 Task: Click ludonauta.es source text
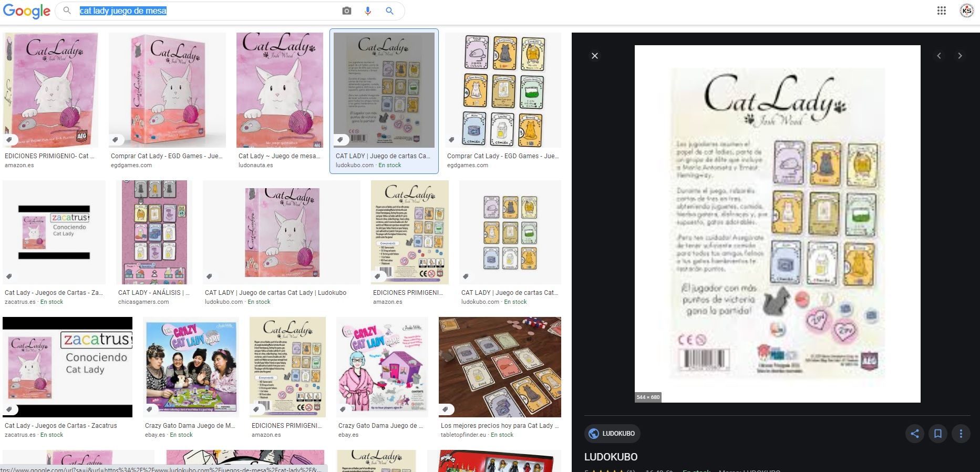(x=256, y=165)
